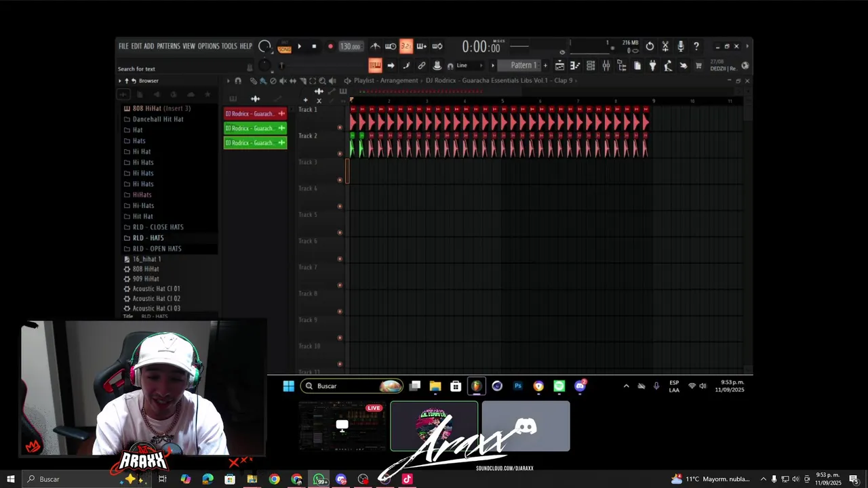868x488 pixels.
Task: Toggle loop recording button
Action: [437, 46]
